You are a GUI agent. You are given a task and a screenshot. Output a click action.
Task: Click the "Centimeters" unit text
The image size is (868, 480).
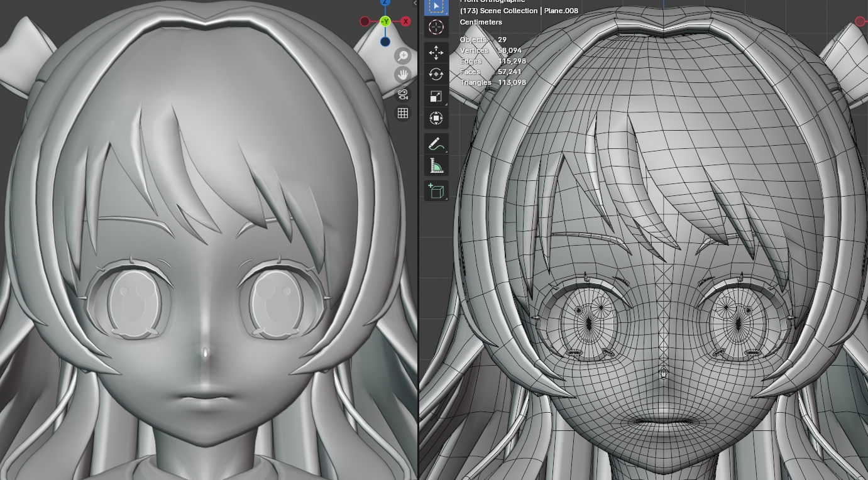point(481,22)
